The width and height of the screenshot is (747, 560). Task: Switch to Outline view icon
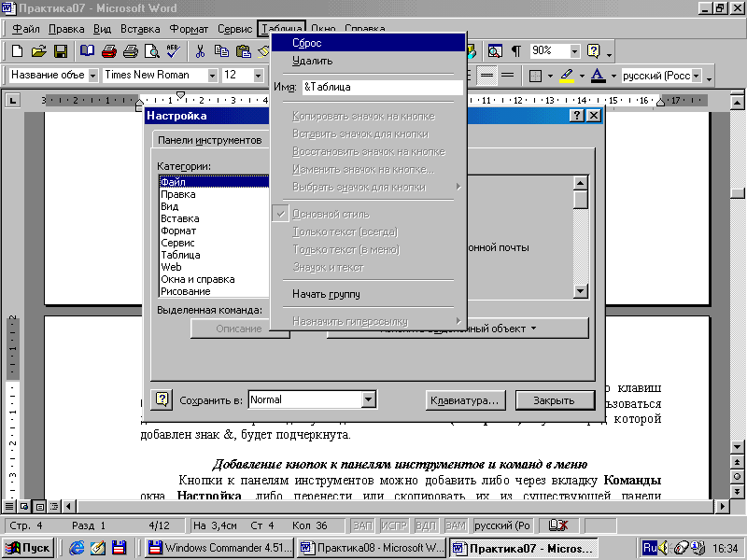[x=54, y=506]
